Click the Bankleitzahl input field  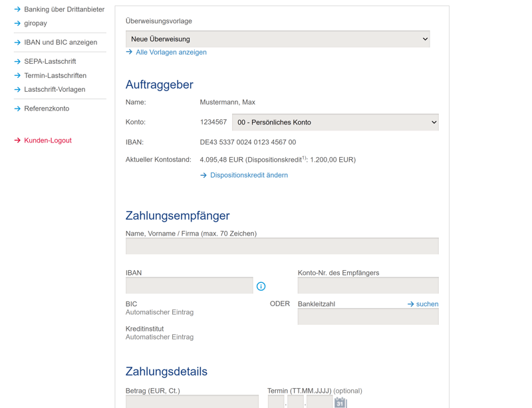point(368,317)
